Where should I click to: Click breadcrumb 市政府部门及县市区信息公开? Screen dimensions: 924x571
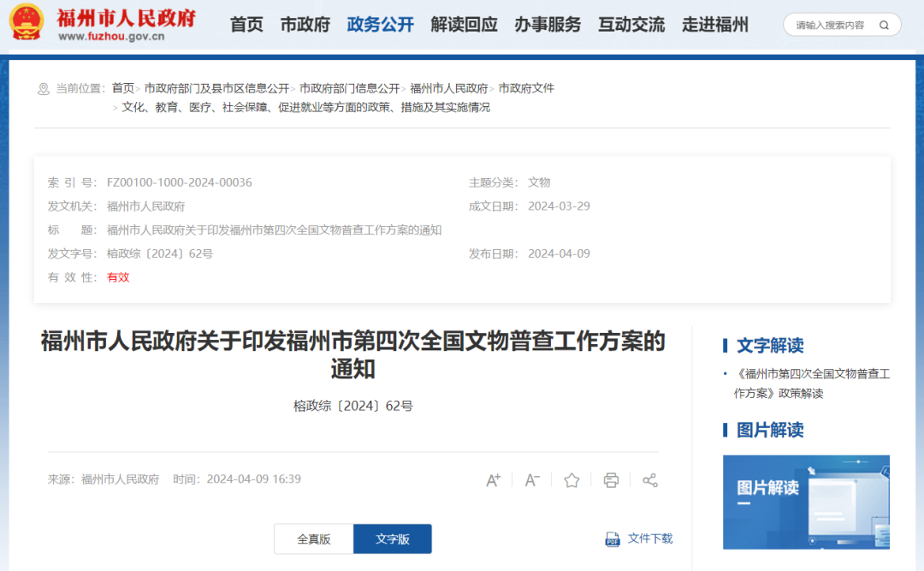[216, 88]
